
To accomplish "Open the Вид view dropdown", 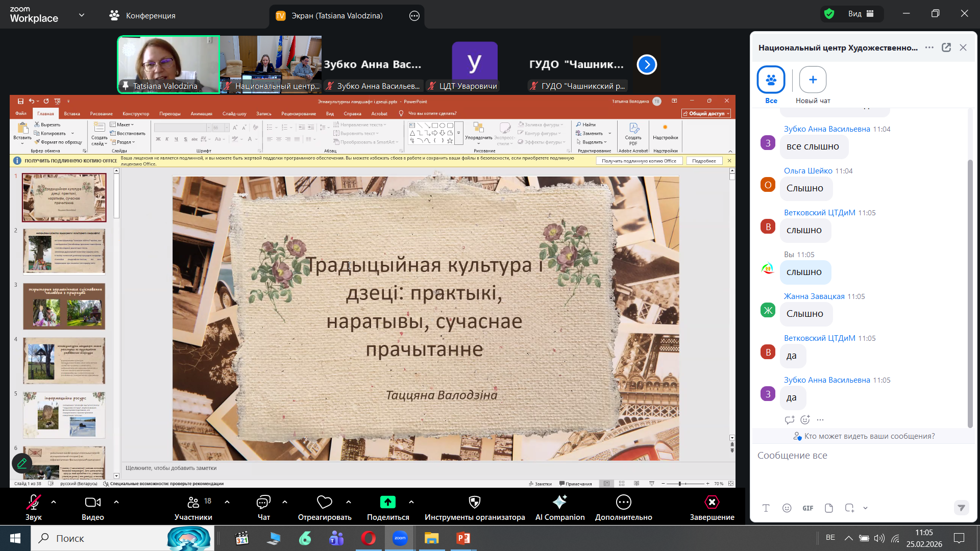I will coord(861,14).
